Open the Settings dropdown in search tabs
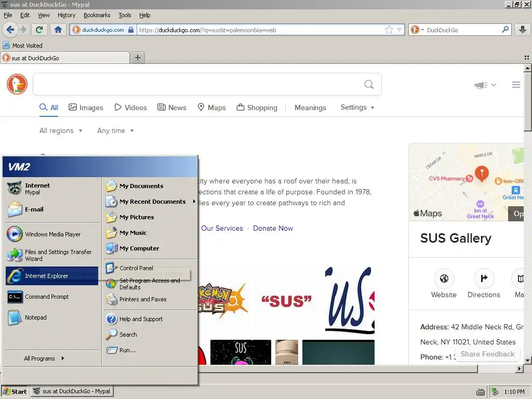532x399 pixels. (x=357, y=107)
